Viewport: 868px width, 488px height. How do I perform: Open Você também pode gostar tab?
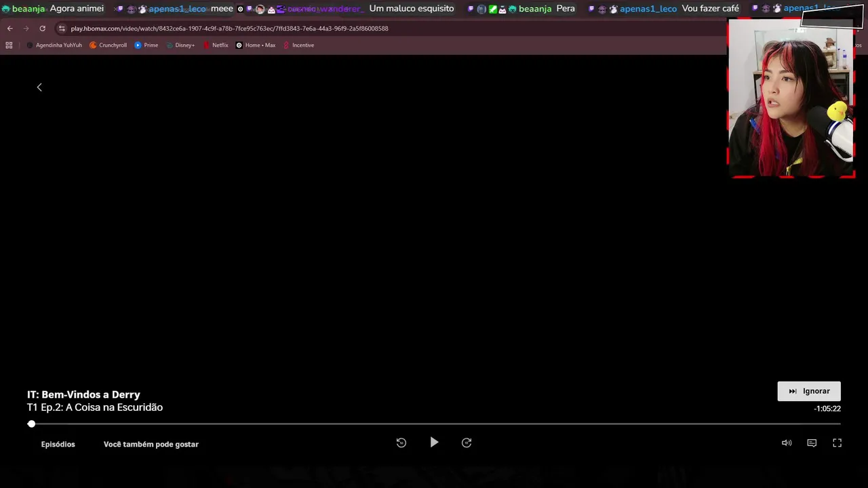[151, 445]
